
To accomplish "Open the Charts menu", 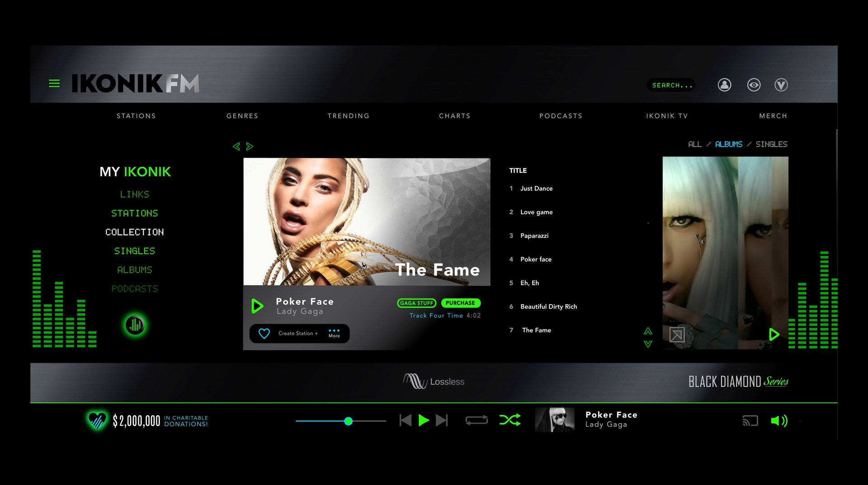I will pos(455,116).
